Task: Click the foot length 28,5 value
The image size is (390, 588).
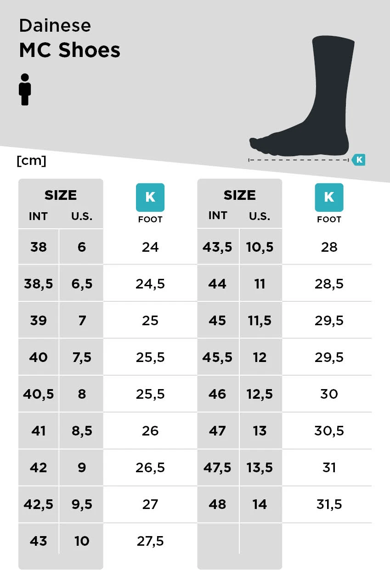Action: tap(329, 284)
